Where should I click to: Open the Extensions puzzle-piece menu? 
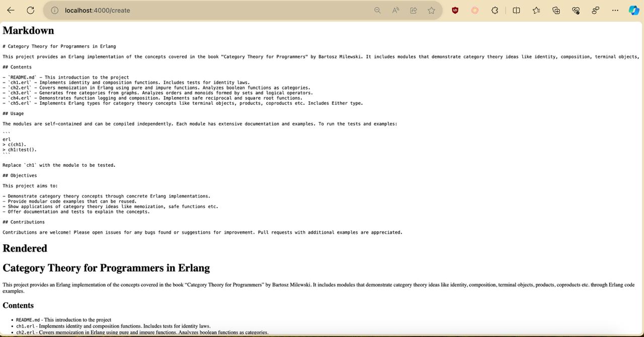[x=495, y=10]
